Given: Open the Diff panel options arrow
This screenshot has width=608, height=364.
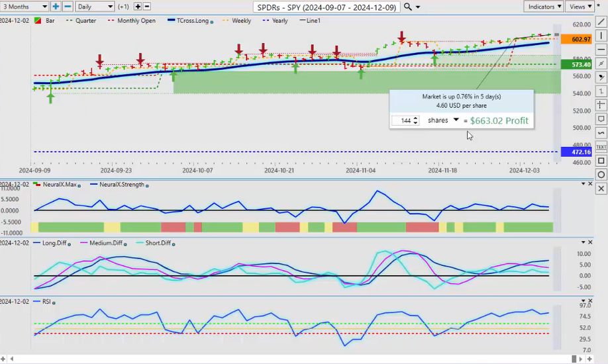Looking at the screenshot, I should pos(583,242).
